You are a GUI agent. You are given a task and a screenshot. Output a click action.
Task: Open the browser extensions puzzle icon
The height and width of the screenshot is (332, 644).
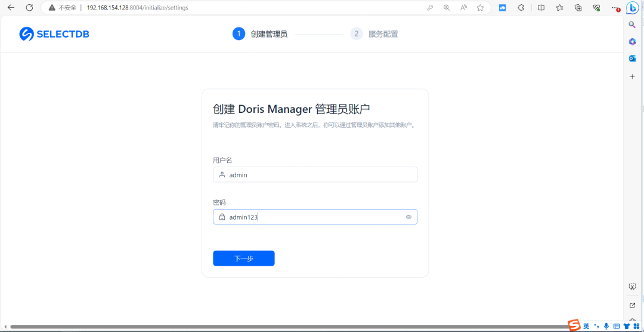point(521,7)
